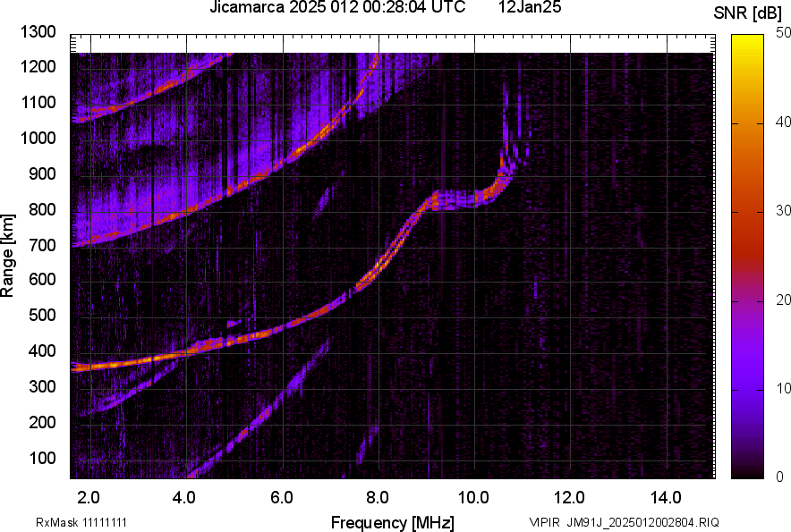Click the colorbar tick label '50'

point(783,33)
